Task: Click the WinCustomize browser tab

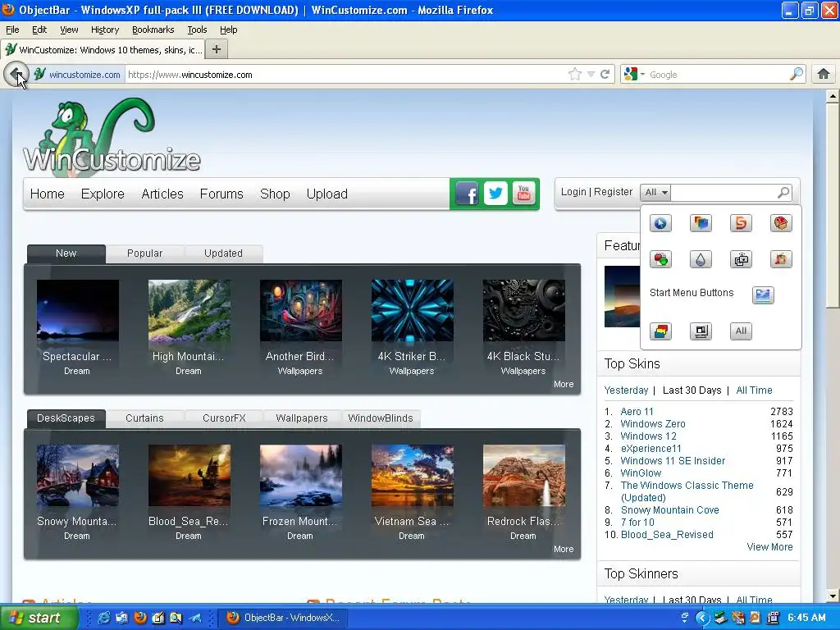Action: tap(103, 50)
